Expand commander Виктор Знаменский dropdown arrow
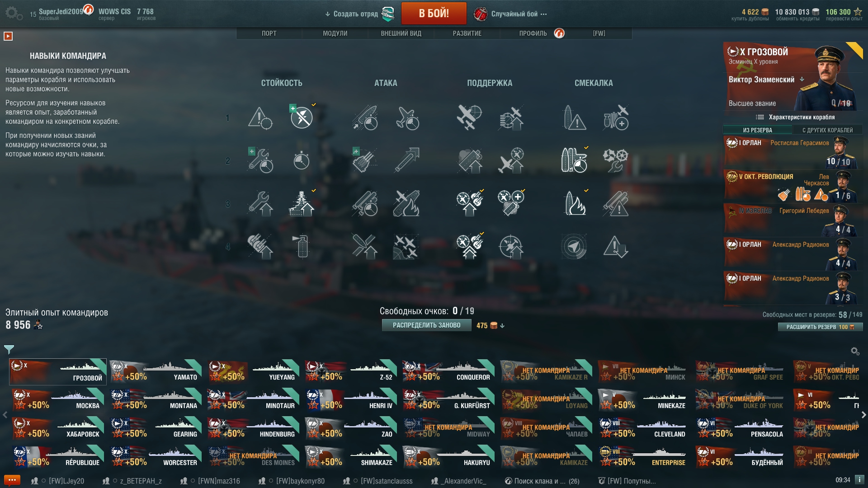The height and width of the screenshot is (488, 868). pyautogui.click(x=802, y=79)
